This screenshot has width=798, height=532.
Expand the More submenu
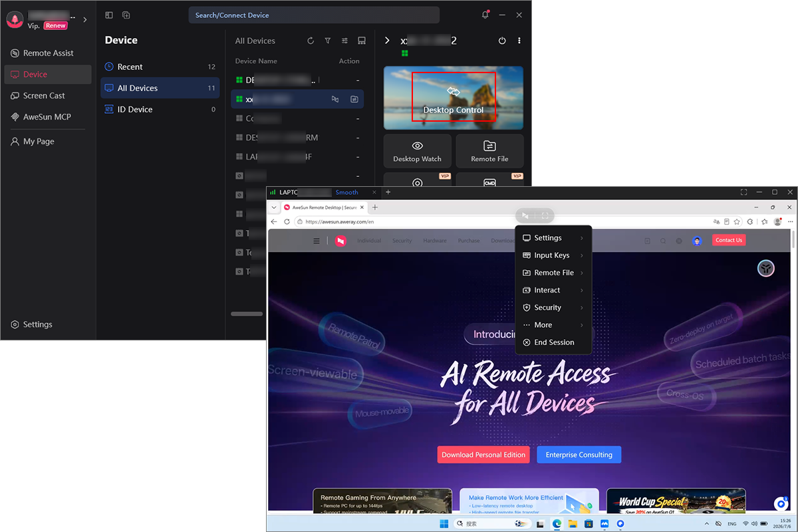pyautogui.click(x=582, y=325)
